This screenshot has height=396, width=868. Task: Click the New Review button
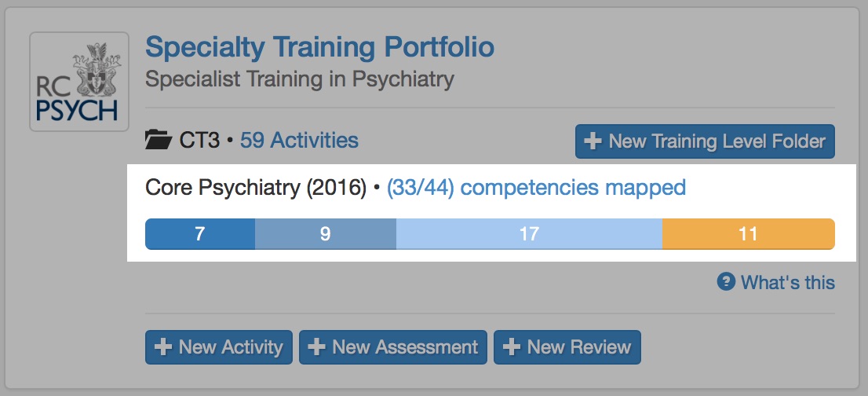(x=567, y=347)
